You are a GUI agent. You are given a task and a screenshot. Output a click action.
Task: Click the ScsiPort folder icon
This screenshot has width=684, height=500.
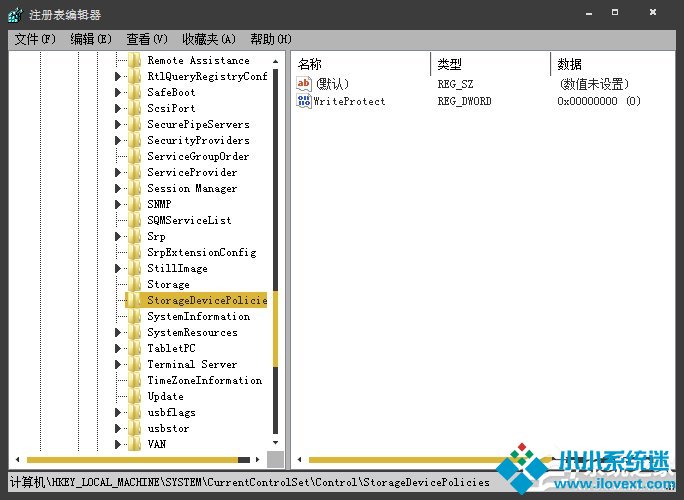(135, 108)
